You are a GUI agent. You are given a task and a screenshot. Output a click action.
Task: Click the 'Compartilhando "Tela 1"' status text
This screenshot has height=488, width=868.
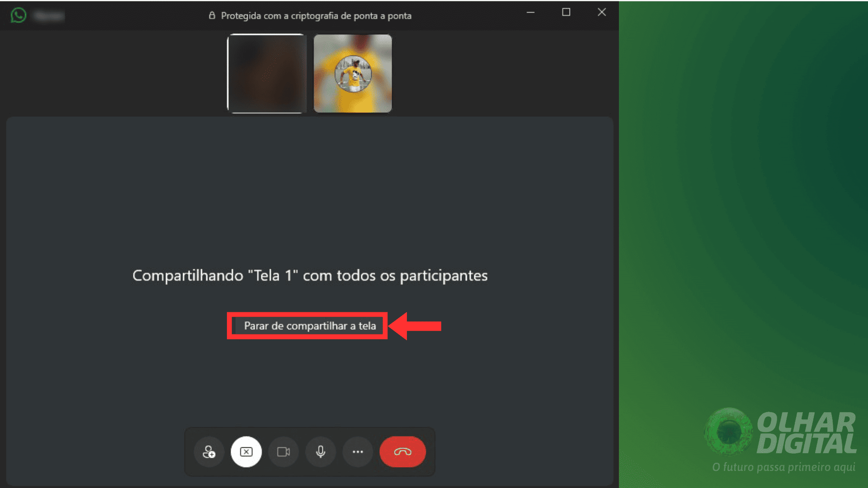coord(310,276)
